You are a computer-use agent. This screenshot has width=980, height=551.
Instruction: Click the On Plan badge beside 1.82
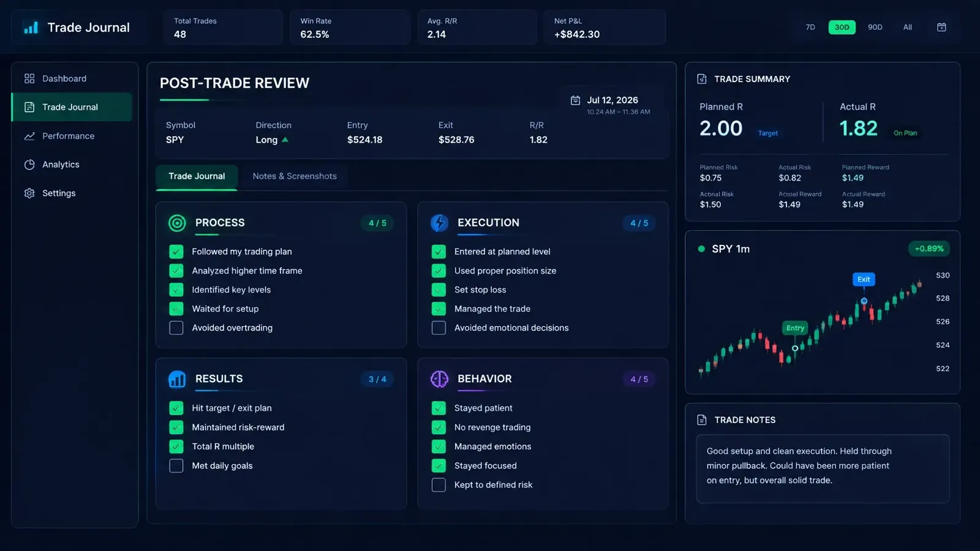point(905,133)
